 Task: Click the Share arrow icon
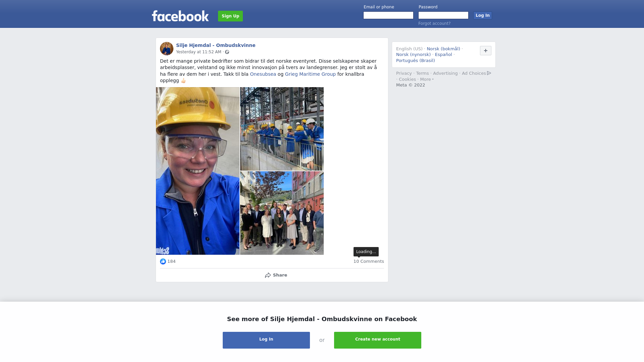click(268, 275)
